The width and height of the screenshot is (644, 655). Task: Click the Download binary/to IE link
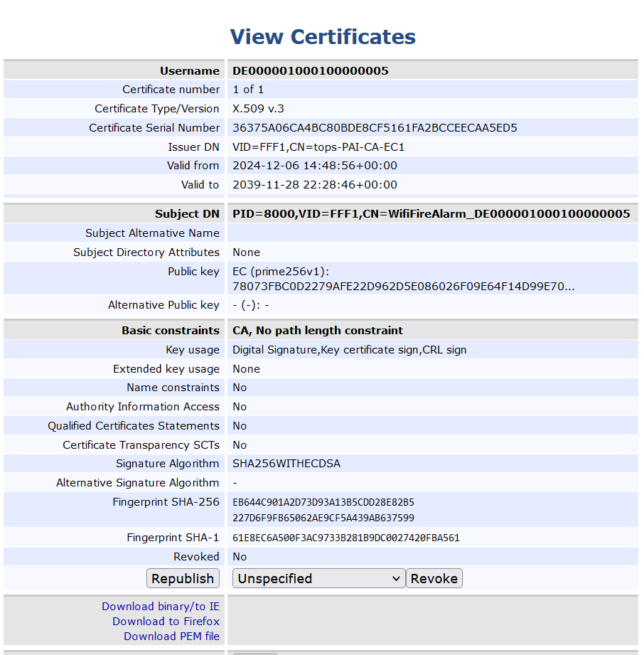(x=161, y=607)
